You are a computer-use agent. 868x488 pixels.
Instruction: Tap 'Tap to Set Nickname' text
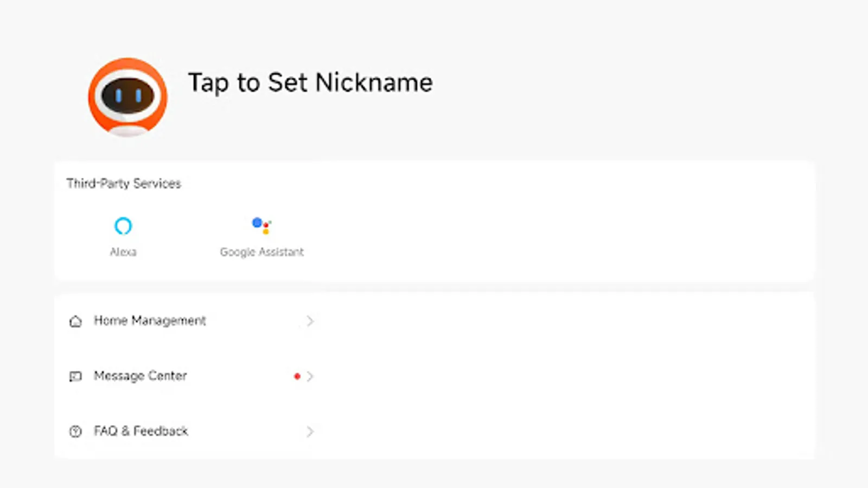[310, 82]
